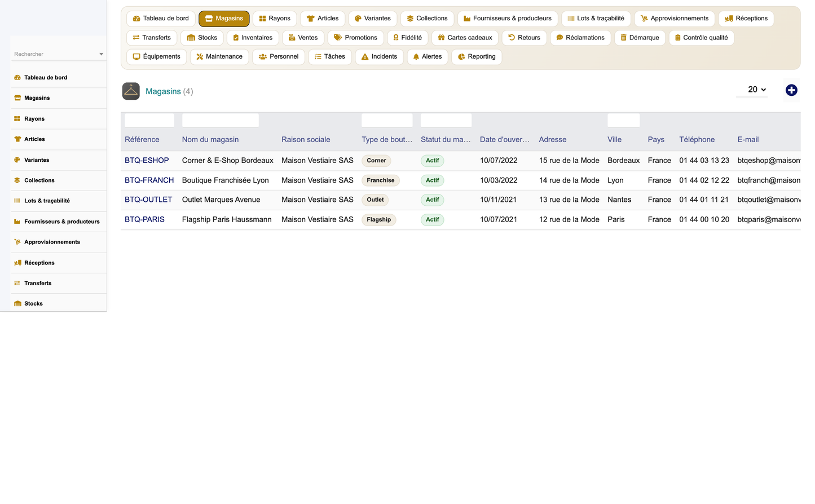Open Promotions tag tab

(355, 38)
